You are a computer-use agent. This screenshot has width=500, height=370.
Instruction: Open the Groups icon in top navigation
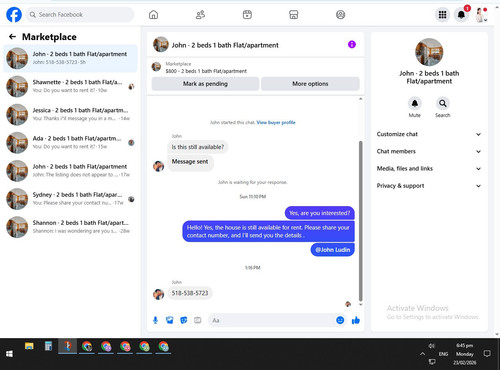[x=340, y=15]
